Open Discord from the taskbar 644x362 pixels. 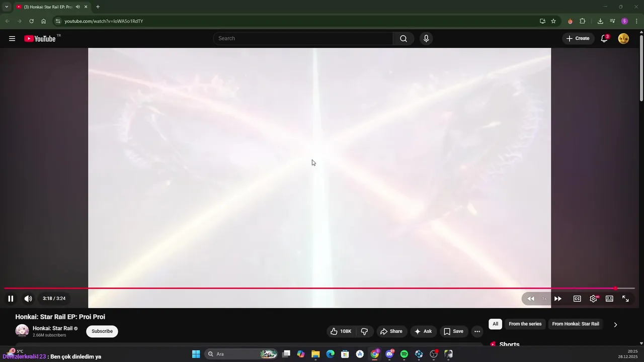pyautogui.click(x=389, y=354)
